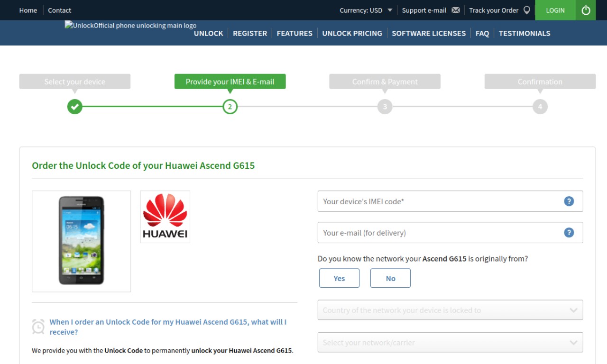
Task: Click the Track your Order link
Action: (494, 10)
